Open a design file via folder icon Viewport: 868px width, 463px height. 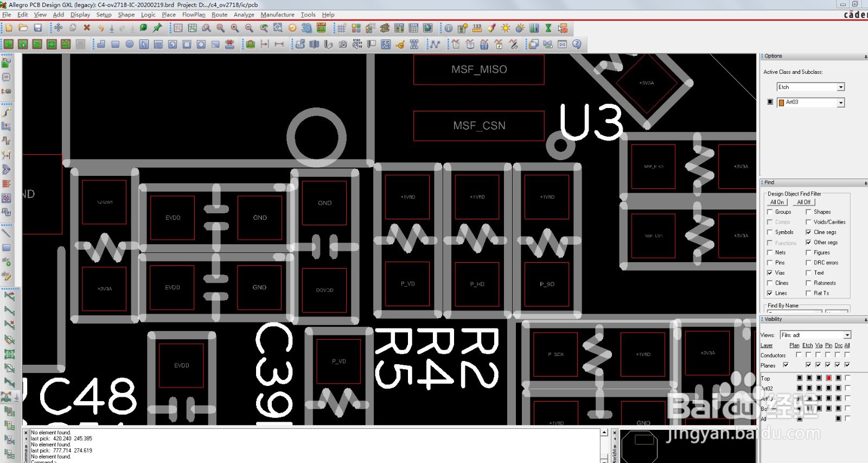tap(23, 28)
